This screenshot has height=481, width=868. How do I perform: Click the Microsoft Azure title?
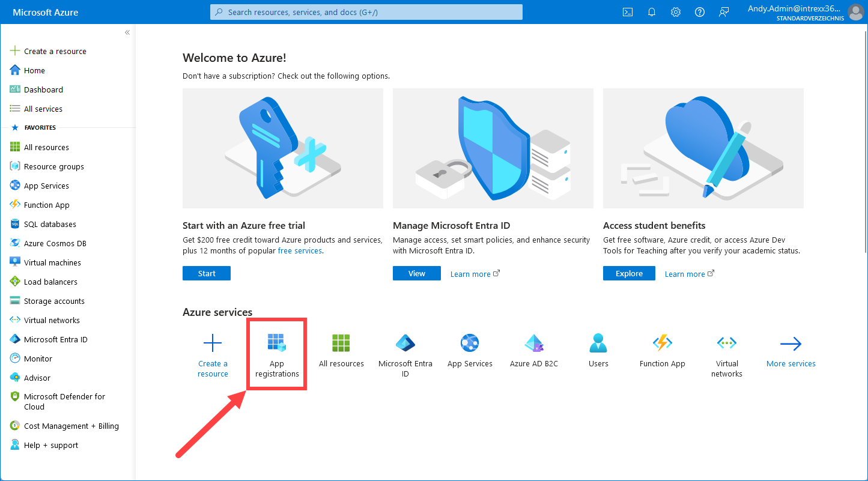pyautogui.click(x=46, y=12)
